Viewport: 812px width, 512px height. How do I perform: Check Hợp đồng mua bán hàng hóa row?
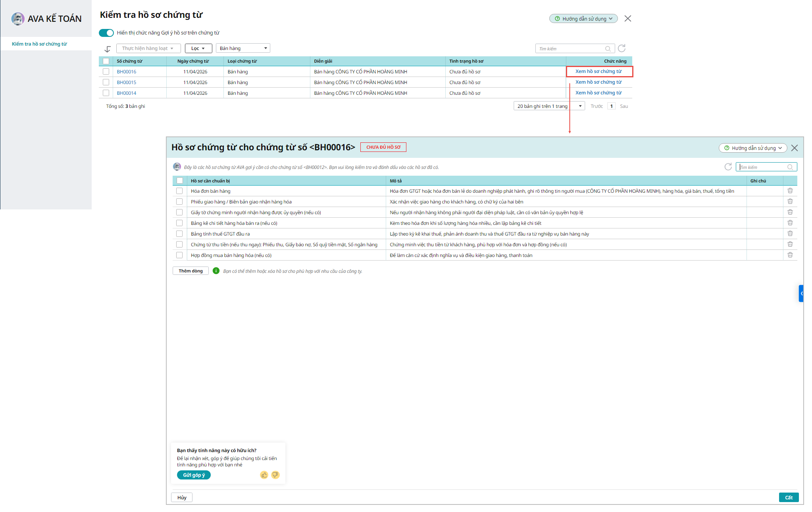pos(179,255)
